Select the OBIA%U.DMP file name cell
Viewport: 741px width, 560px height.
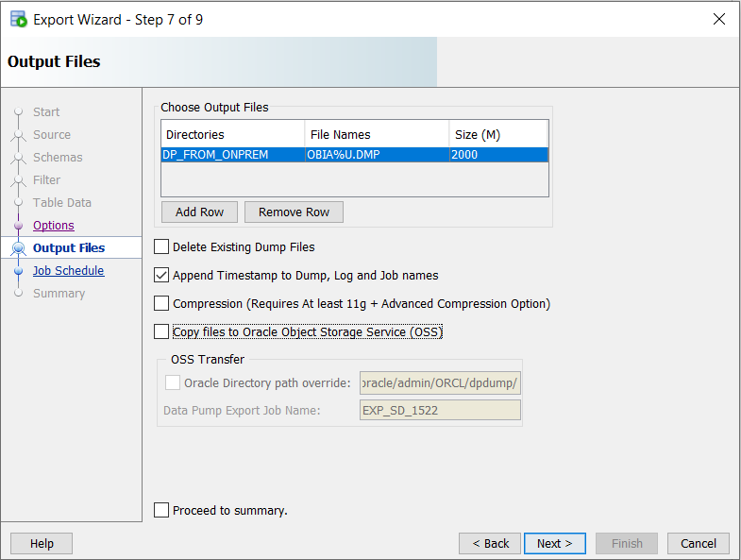[378, 155]
